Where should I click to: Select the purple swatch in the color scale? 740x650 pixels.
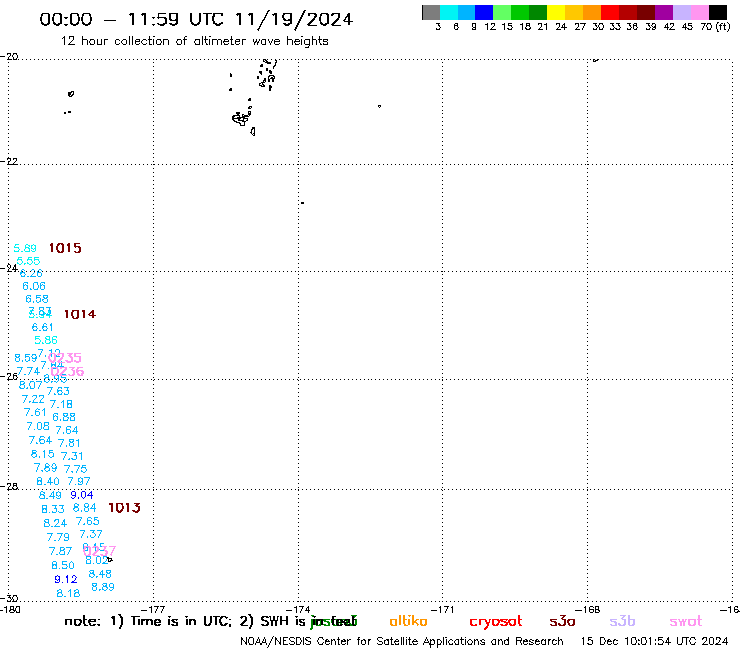point(664,12)
